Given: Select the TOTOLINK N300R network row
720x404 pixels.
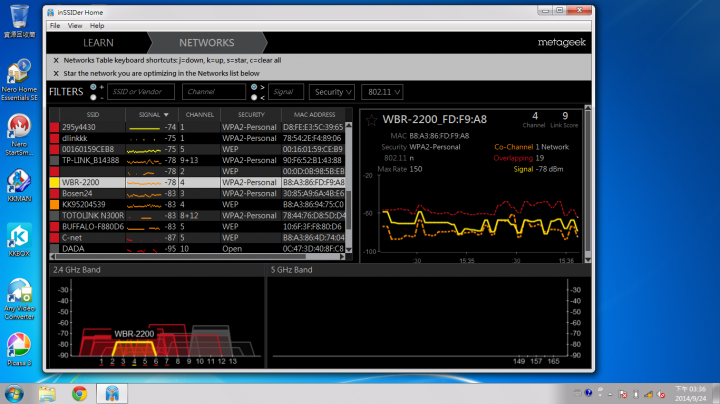Looking at the screenshot, I should click(x=197, y=215).
